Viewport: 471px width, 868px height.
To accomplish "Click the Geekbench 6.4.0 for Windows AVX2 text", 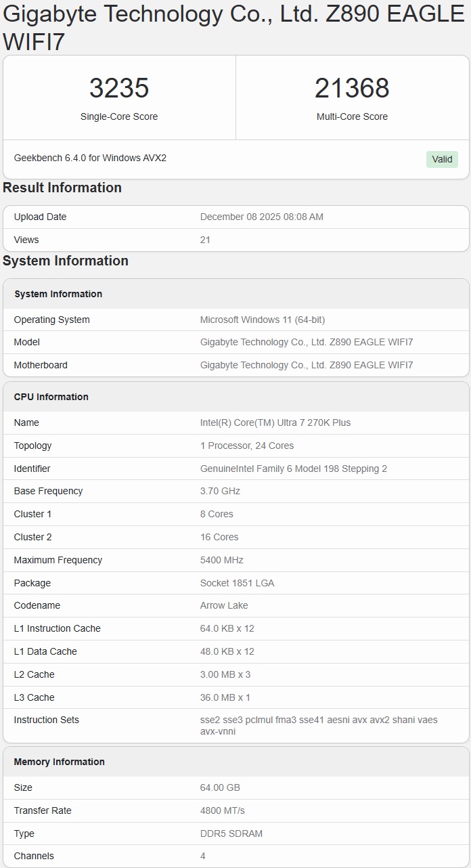I will point(90,158).
